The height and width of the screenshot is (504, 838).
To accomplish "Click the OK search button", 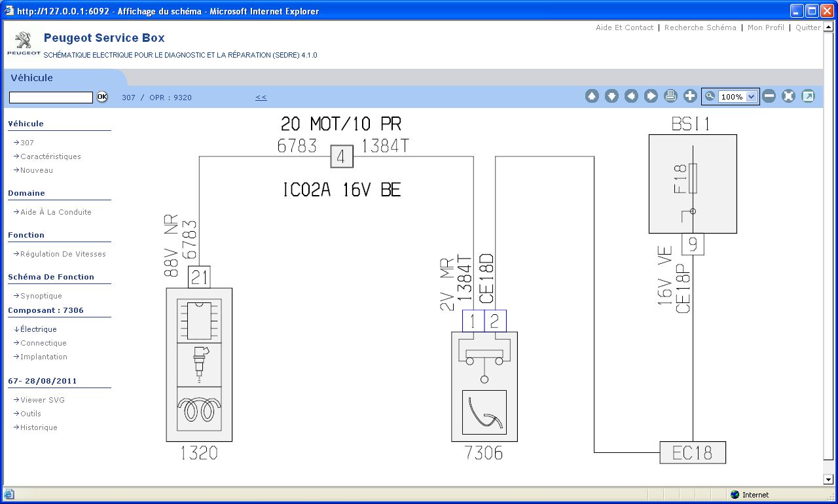I will coord(102,97).
